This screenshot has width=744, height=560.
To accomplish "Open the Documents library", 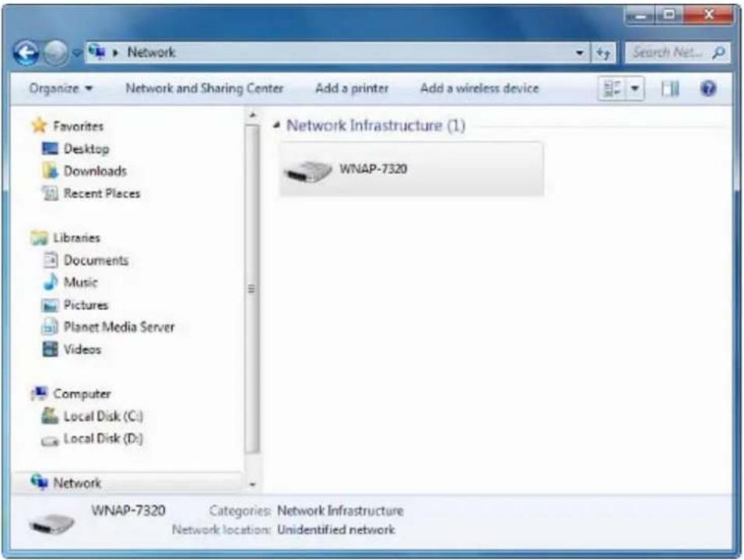I will (96, 261).
